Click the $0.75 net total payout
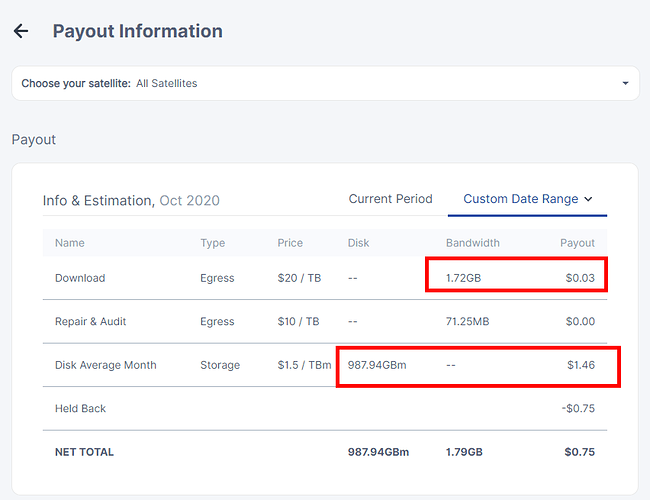Screen dimensions: 650x500 pos(580,452)
